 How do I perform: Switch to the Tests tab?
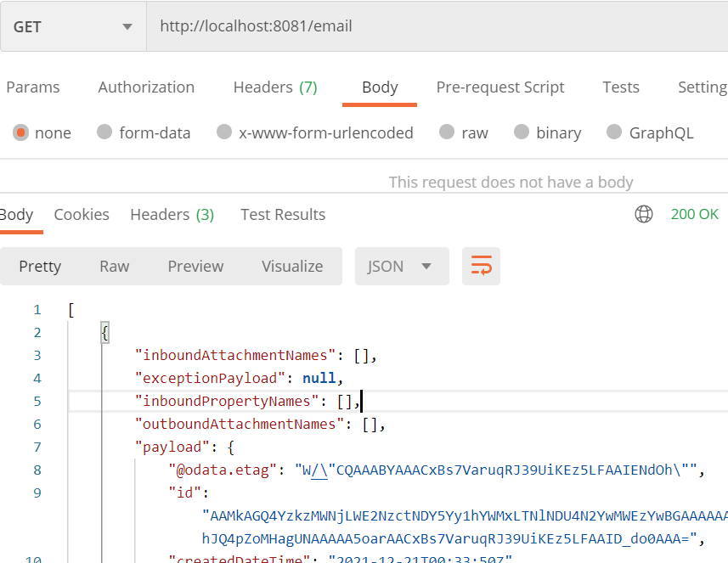(x=620, y=87)
